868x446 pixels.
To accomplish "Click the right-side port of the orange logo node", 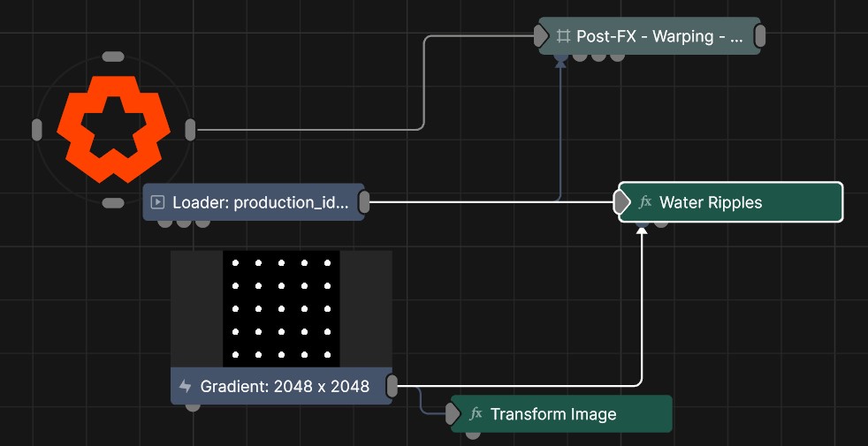I will pos(190,129).
